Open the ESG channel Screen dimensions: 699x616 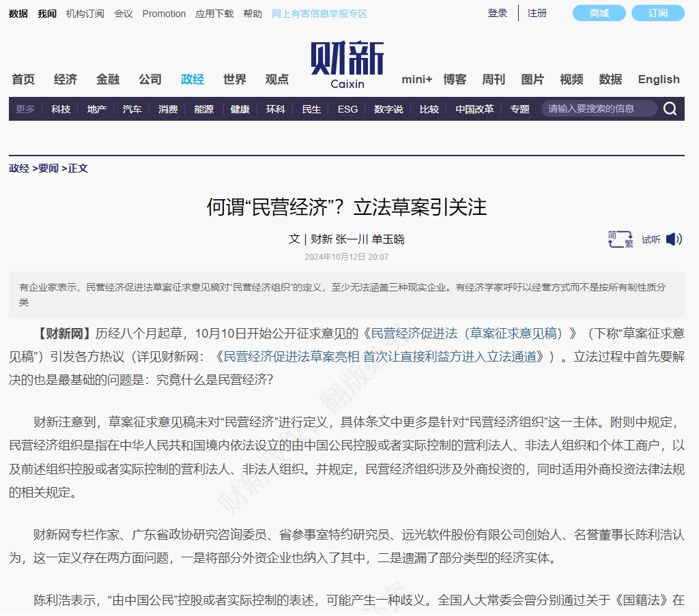pyautogui.click(x=347, y=108)
